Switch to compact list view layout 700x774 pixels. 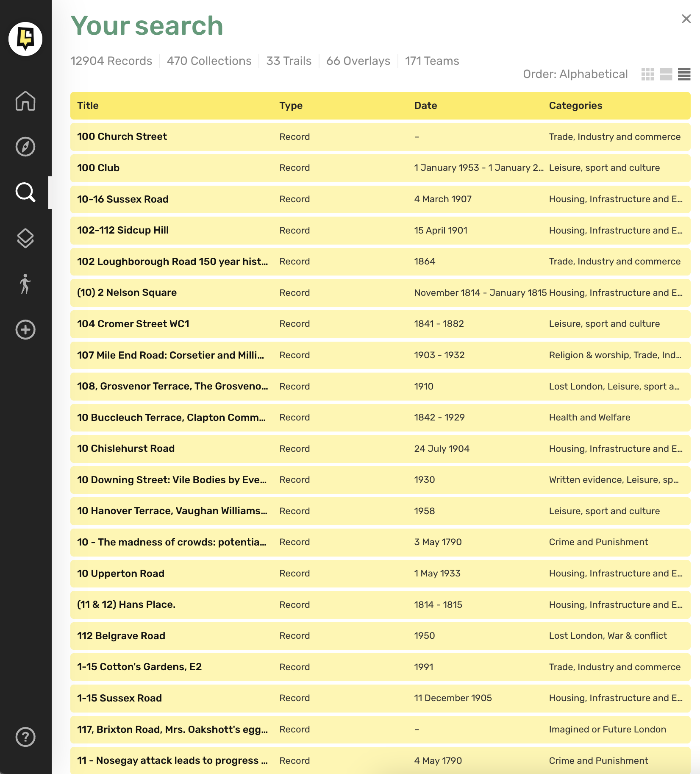coord(684,74)
